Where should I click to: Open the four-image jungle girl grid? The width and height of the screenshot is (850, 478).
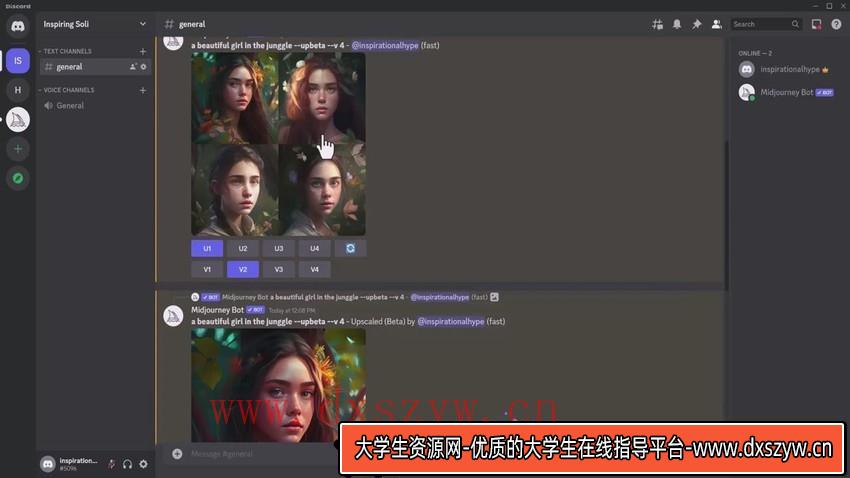point(278,144)
